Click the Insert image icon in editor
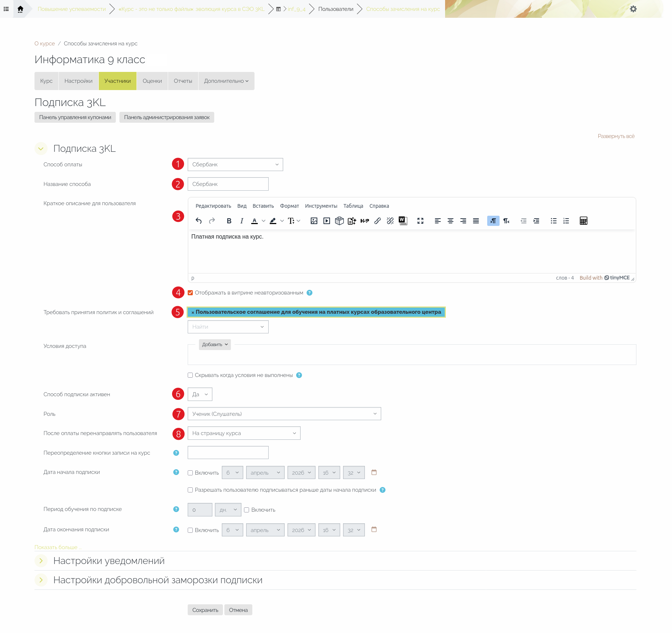The width and height of the screenshot is (672, 633). pyautogui.click(x=314, y=221)
